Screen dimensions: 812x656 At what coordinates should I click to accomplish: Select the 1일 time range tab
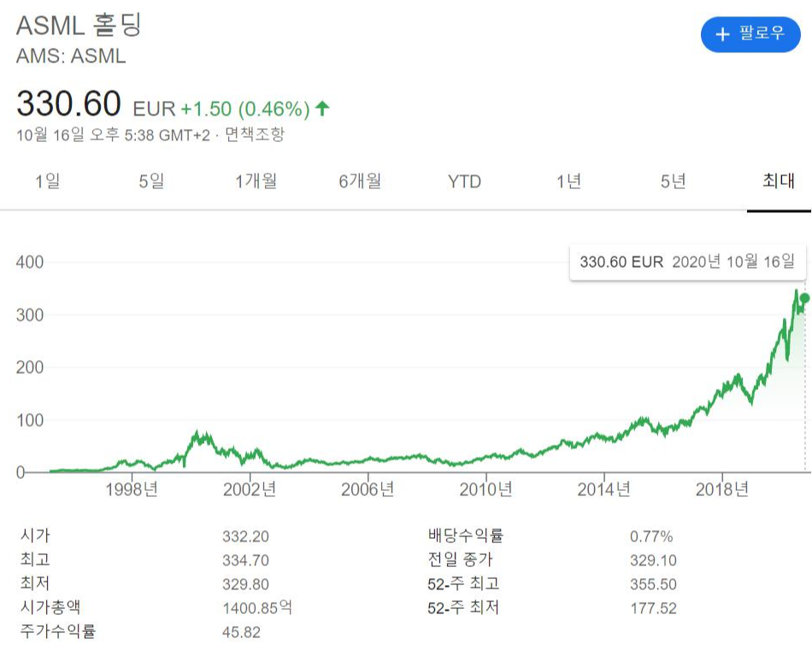tap(47, 181)
